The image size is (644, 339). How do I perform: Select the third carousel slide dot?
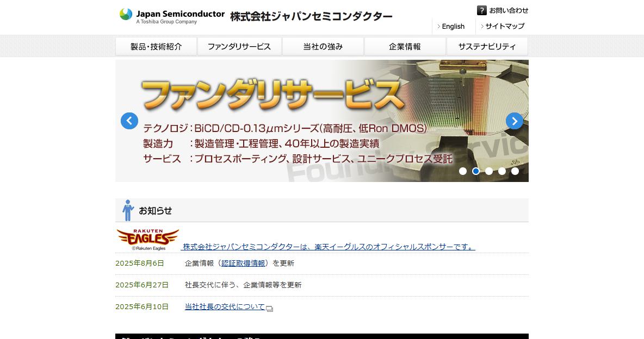489,171
